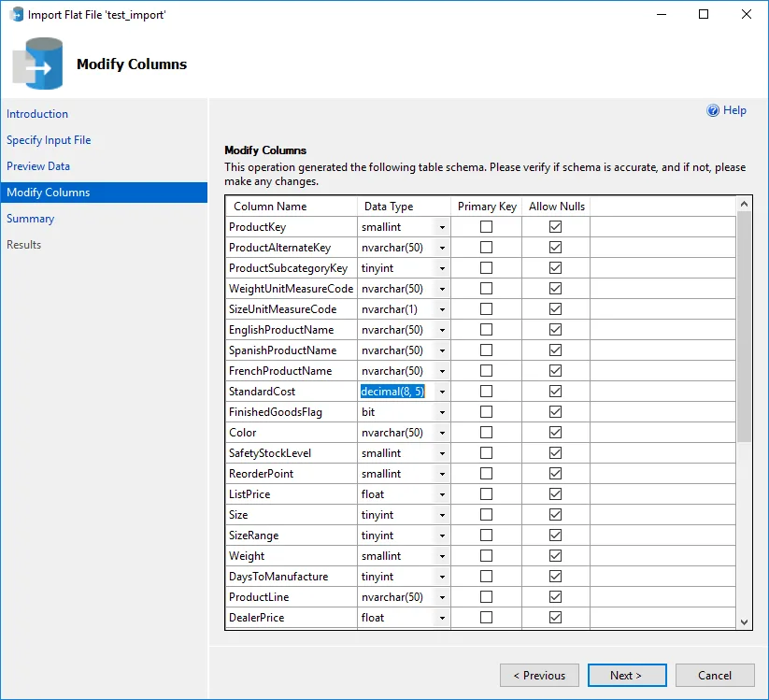Tick Primary Key for EnglishProductName row
The width and height of the screenshot is (769, 700).
(486, 330)
